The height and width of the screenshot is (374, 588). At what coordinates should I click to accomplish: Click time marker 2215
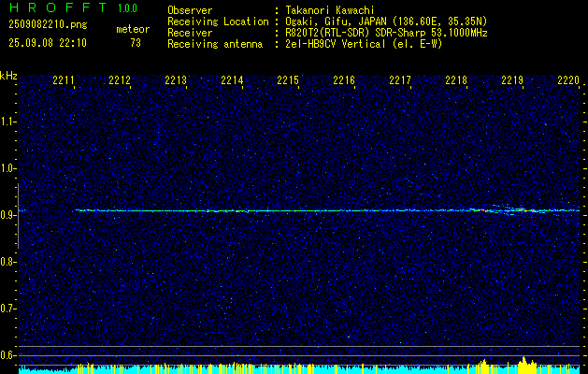pyautogui.click(x=288, y=79)
